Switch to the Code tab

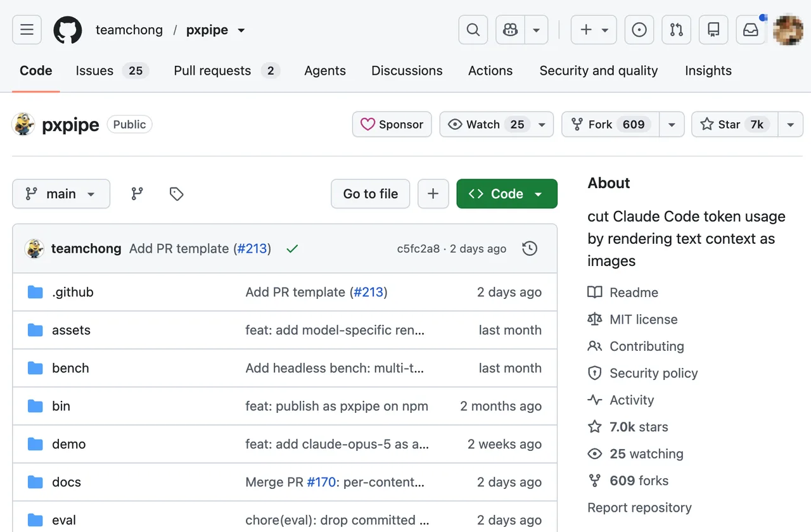point(36,71)
